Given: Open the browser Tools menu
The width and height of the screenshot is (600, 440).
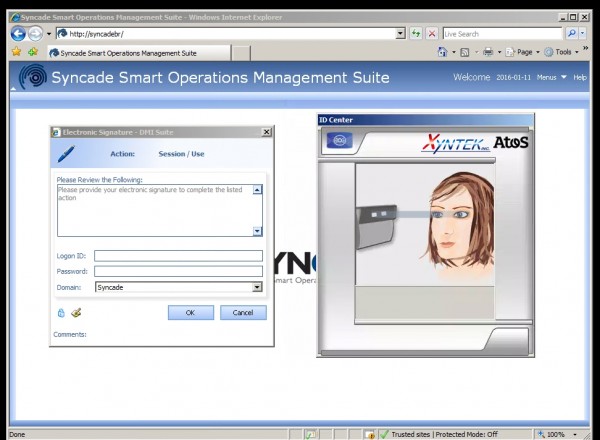Looking at the screenshot, I should (567, 52).
